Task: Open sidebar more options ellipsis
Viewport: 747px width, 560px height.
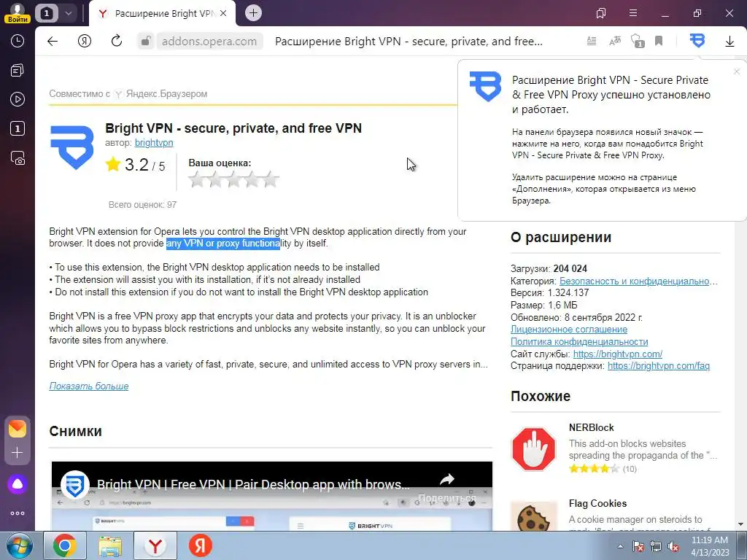Action: click(18, 513)
